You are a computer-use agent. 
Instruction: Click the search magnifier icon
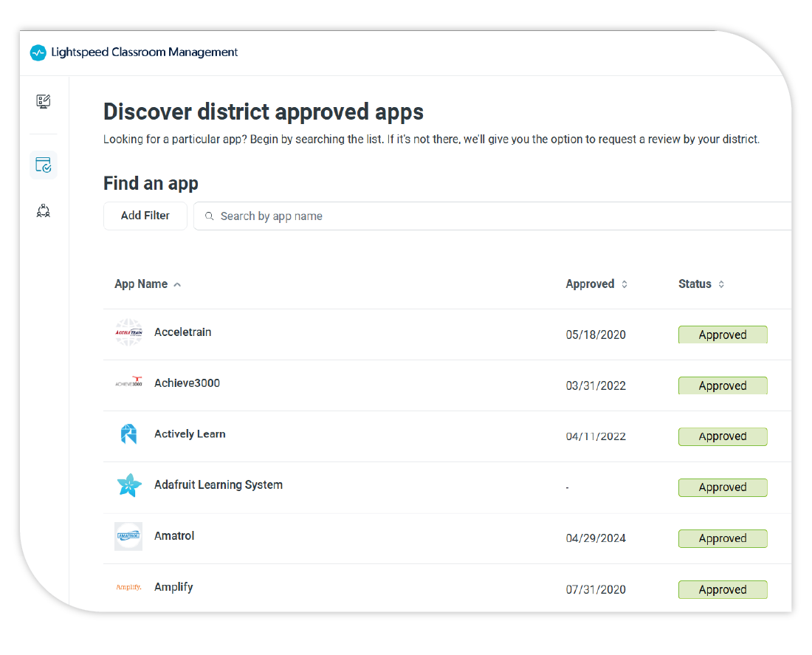pos(209,216)
